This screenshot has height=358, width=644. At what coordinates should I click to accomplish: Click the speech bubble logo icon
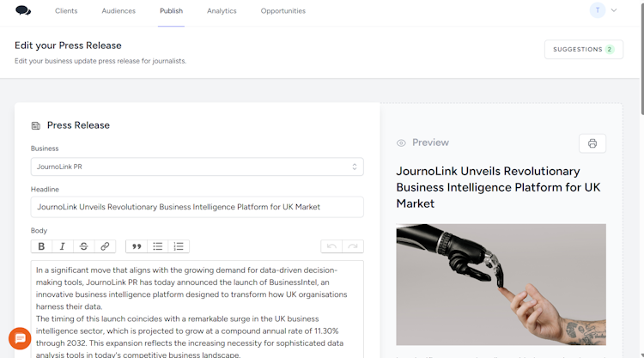pyautogui.click(x=23, y=10)
